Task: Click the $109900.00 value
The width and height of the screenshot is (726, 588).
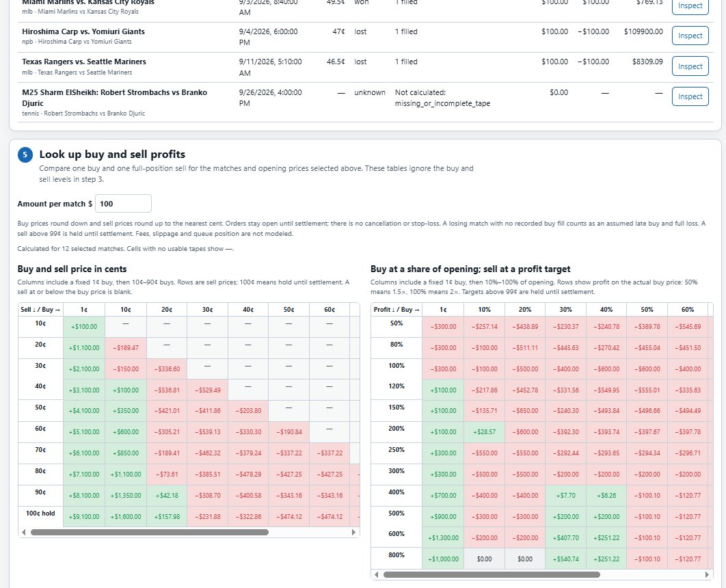Action: point(643,31)
